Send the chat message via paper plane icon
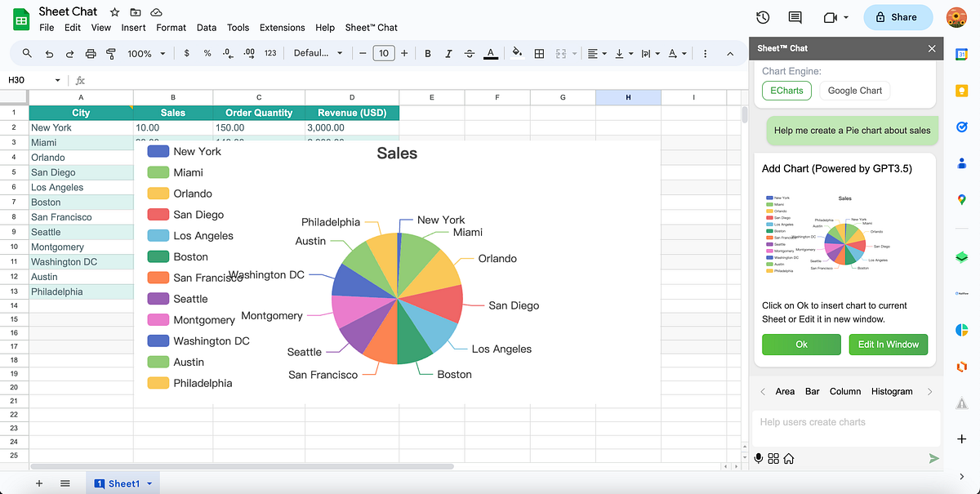Image resolution: width=980 pixels, height=494 pixels. click(x=933, y=458)
